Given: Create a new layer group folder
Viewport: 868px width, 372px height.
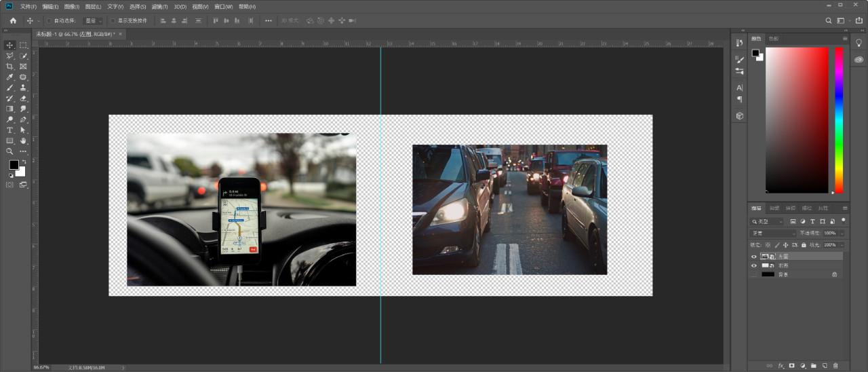Looking at the screenshot, I should [x=813, y=366].
